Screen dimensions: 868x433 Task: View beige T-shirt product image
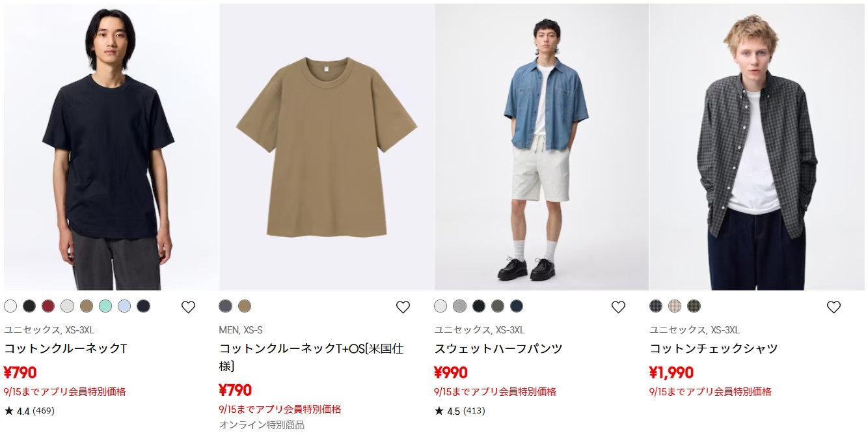(x=327, y=147)
